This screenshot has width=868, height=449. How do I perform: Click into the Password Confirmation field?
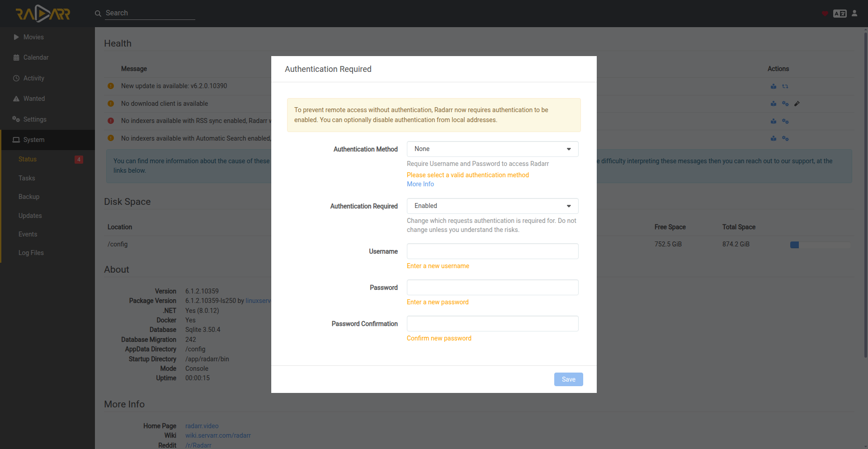point(492,324)
